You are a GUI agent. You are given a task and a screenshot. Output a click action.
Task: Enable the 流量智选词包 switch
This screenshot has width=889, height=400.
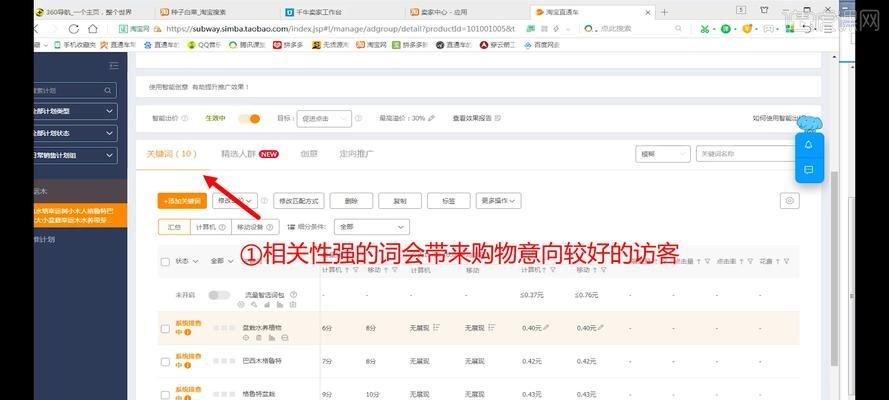coord(219,295)
